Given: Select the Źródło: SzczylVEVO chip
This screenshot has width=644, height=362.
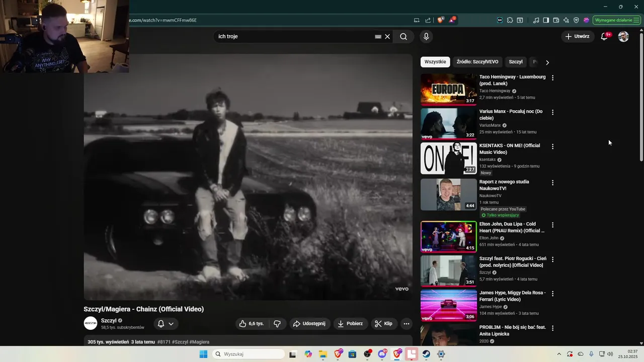Looking at the screenshot, I should (x=477, y=62).
